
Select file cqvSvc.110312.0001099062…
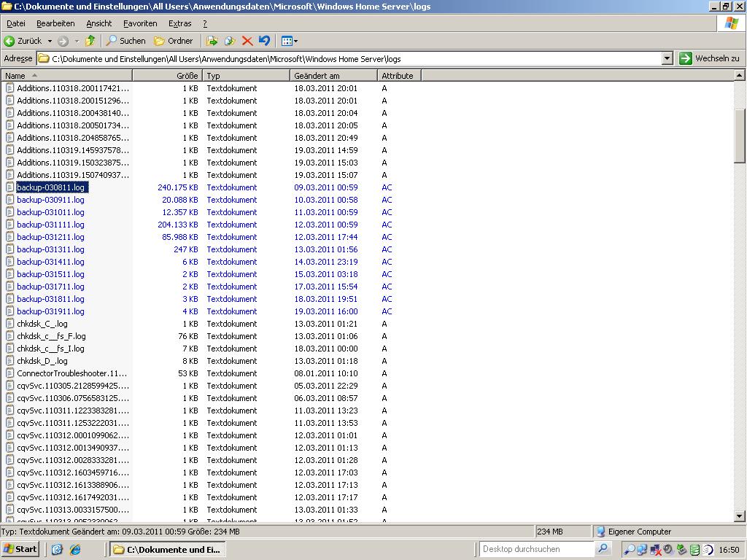[x=73, y=435]
